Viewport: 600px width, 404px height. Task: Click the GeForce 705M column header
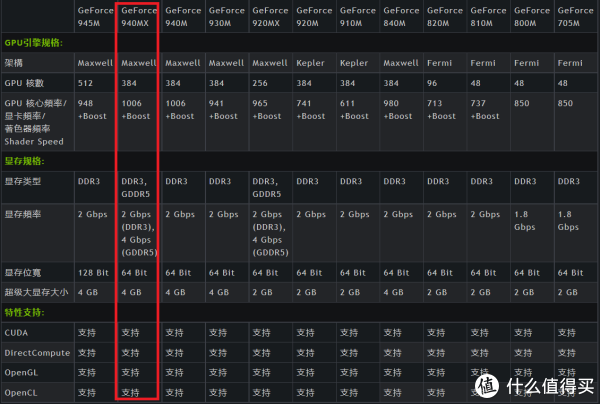575,16
